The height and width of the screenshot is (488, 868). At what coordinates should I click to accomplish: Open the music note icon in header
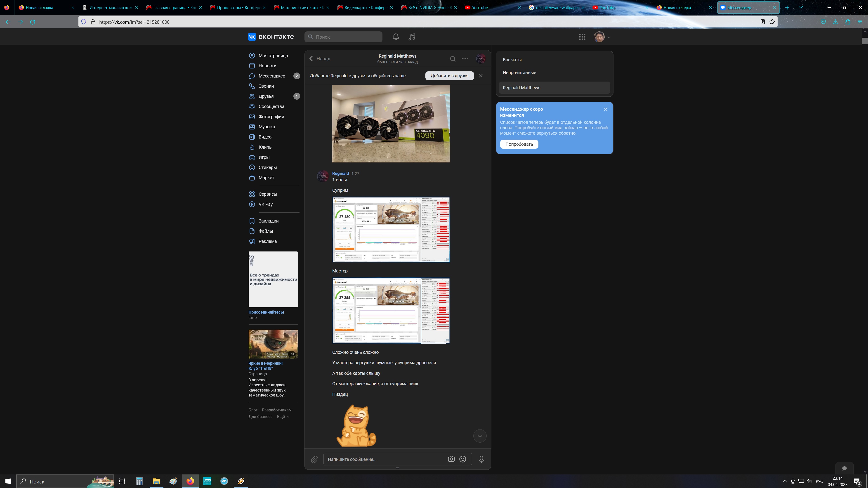point(412,37)
